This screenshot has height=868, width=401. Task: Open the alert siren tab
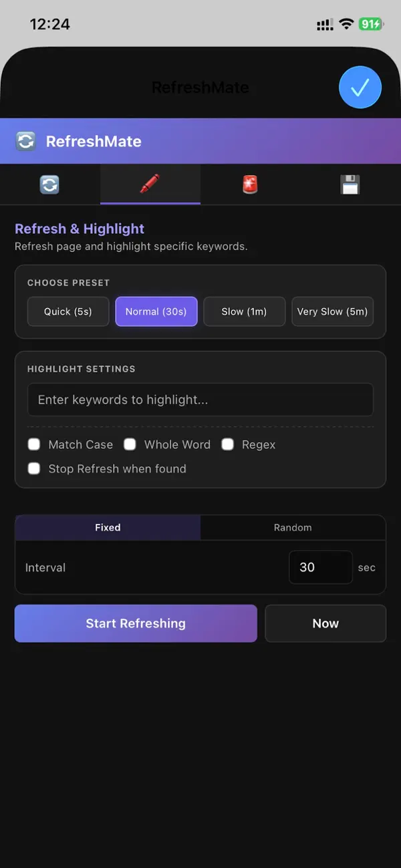click(x=250, y=183)
